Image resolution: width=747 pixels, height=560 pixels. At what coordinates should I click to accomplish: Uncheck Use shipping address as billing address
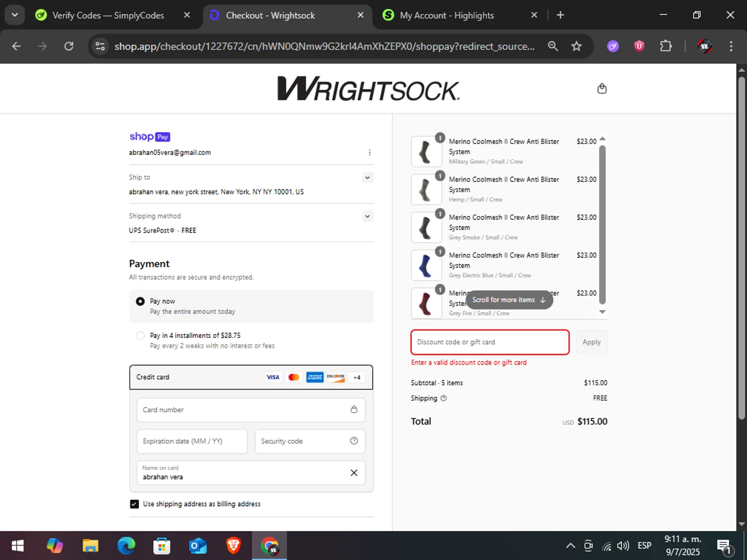click(134, 504)
